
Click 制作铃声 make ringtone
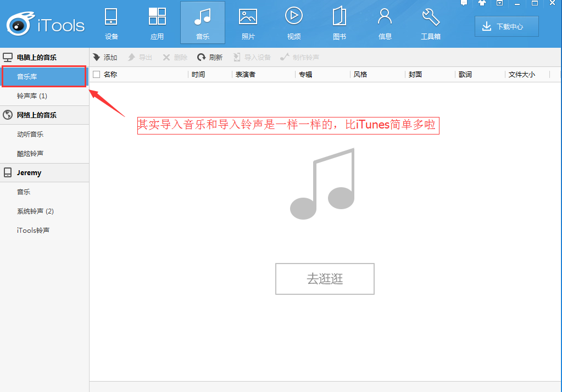[299, 57]
